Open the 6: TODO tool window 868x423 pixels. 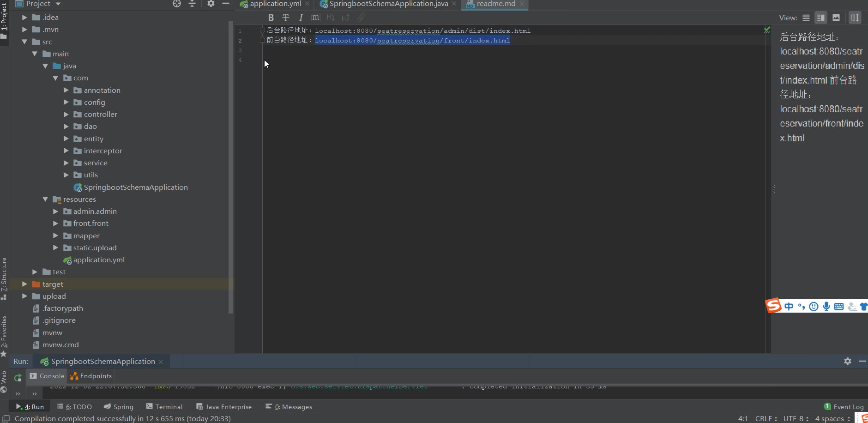[74, 406]
